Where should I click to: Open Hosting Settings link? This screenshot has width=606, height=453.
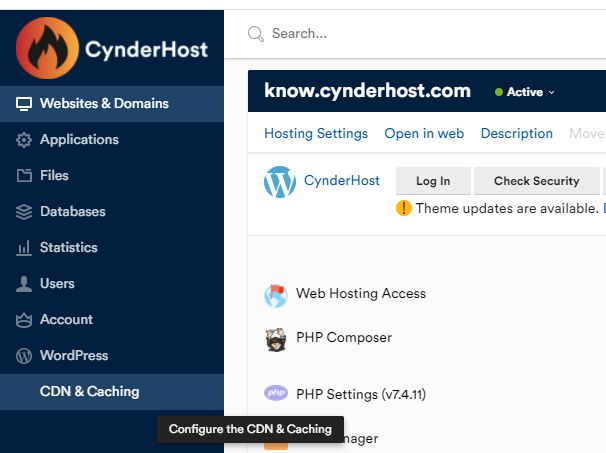click(316, 133)
